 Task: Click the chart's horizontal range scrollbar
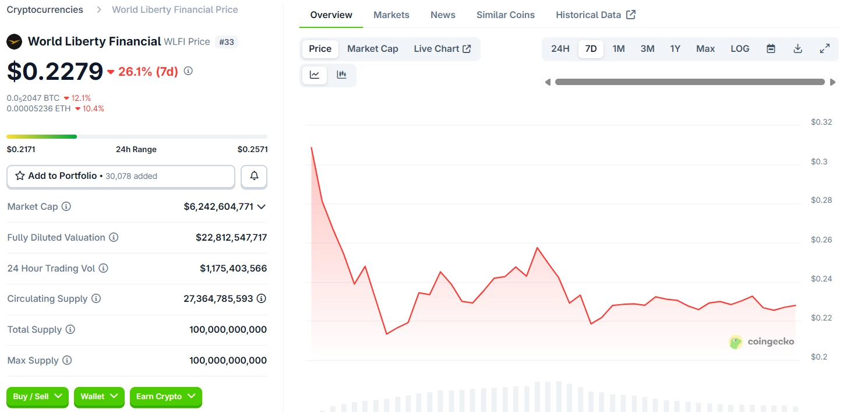[x=690, y=82]
